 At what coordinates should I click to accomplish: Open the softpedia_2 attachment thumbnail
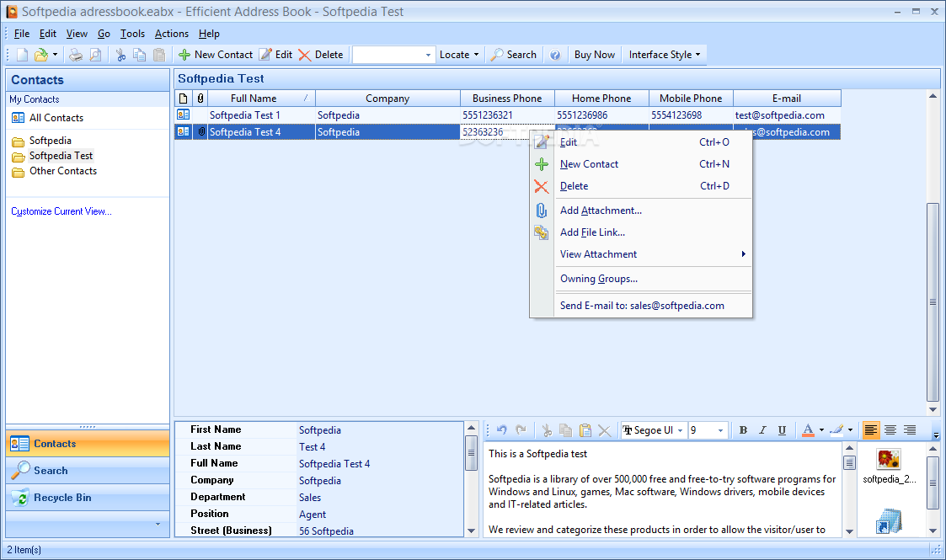coord(889,466)
